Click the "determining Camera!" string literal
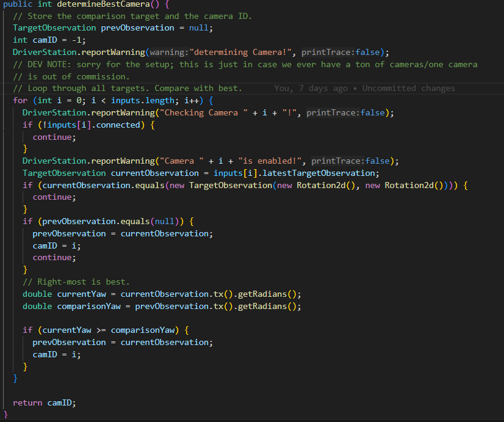This screenshot has height=422, width=504. pyautogui.click(x=240, y=52)
